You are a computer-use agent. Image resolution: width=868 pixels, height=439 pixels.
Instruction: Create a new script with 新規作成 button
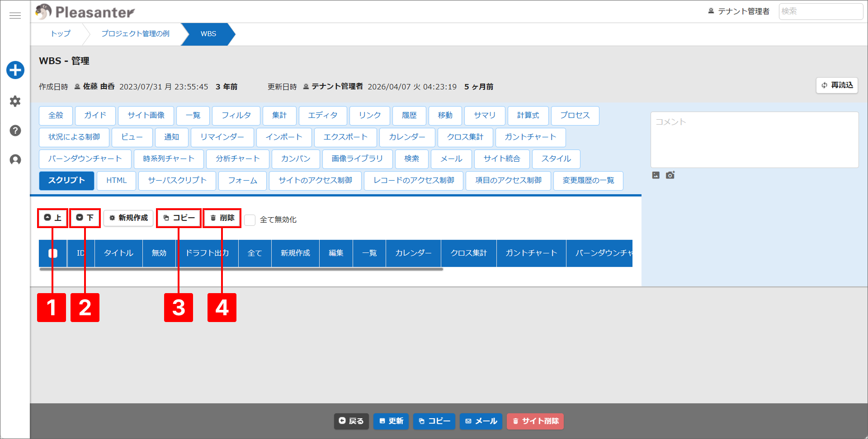128,218
